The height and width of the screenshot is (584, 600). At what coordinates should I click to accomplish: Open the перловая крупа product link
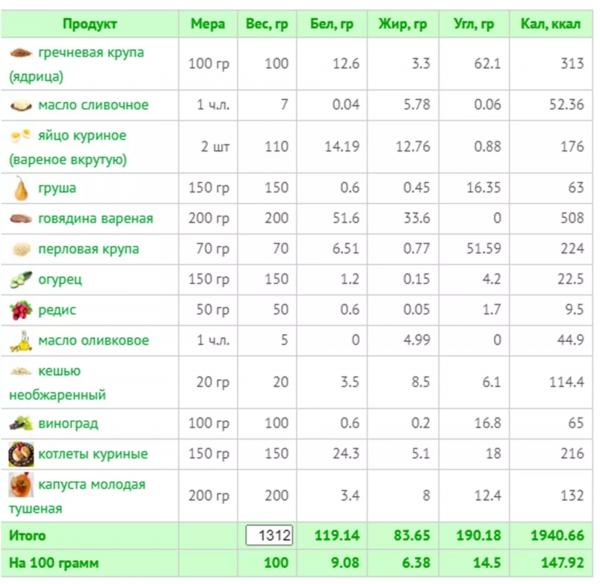pyautogui.click(x=88, y=249)
